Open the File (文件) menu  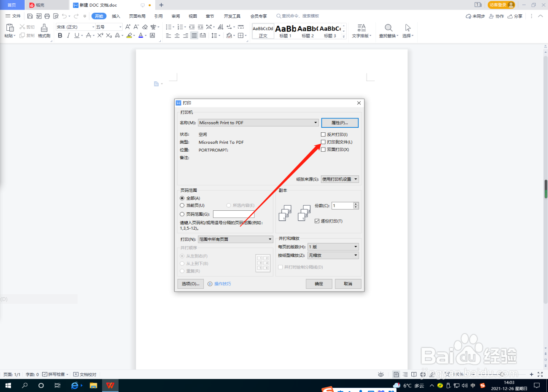(x=13, y=16)
